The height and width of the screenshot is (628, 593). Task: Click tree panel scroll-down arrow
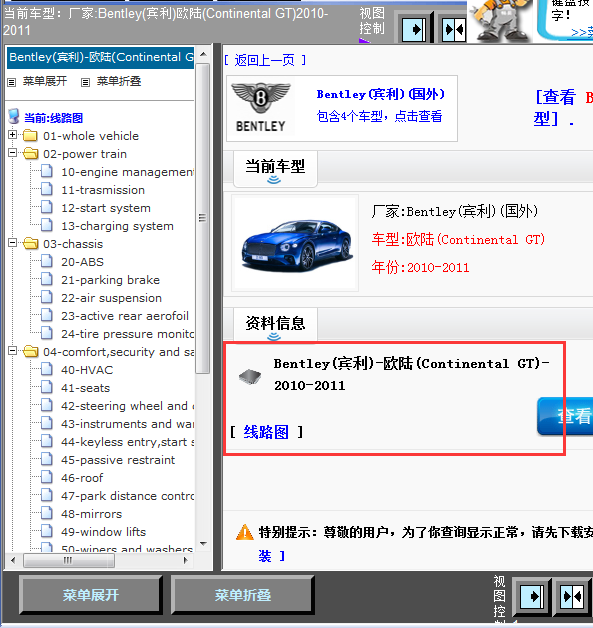click(x=203, y=543)
